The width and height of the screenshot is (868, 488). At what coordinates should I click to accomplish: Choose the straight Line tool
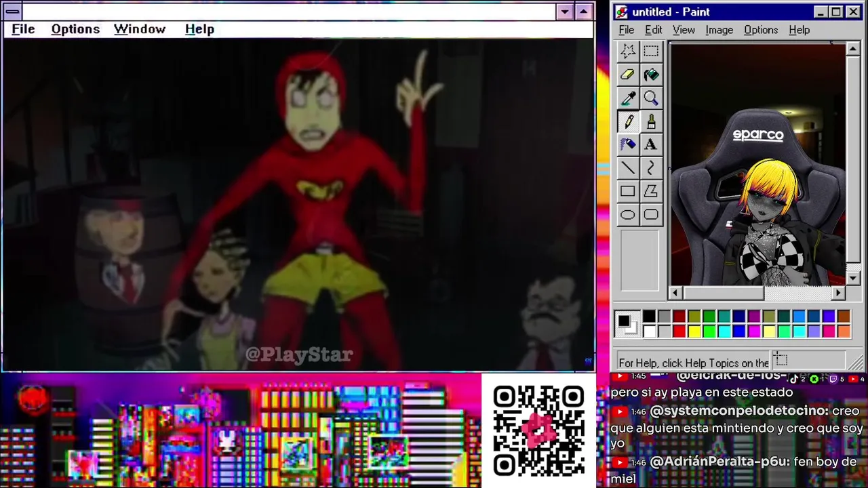628,167
